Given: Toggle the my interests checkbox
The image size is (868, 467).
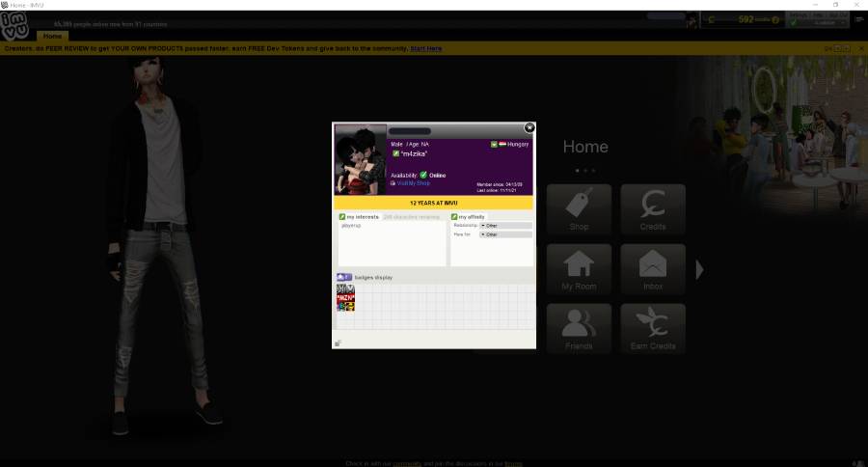Looking at the screenshot, I should pos(342,216).
